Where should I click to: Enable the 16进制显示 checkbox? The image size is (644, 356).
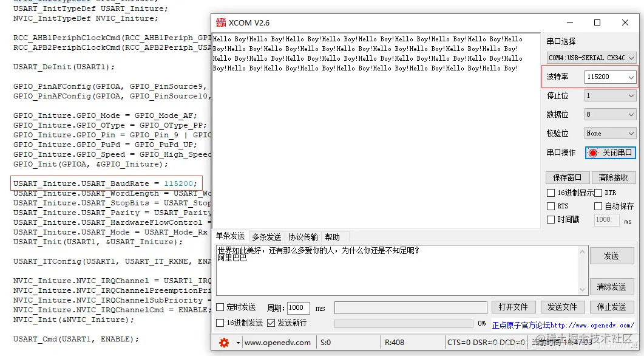(x=551, y=193)
